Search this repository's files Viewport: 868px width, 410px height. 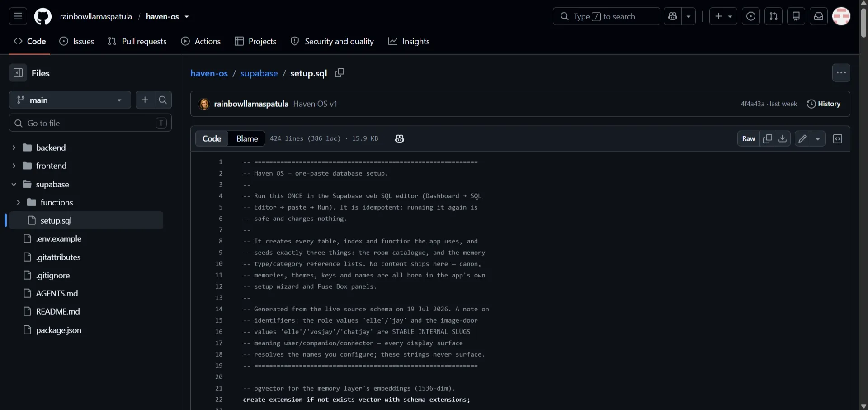coord(163,100)
